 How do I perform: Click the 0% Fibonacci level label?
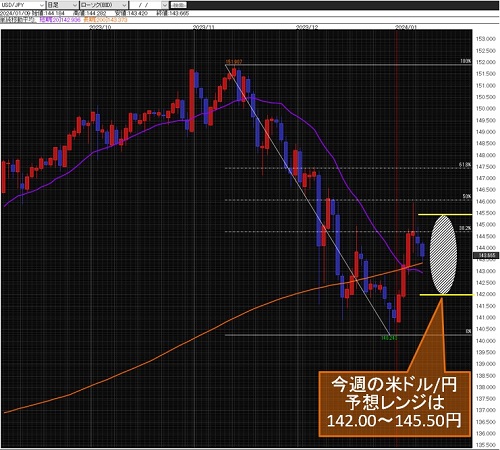pyautogui.click(x=468, y=331)
